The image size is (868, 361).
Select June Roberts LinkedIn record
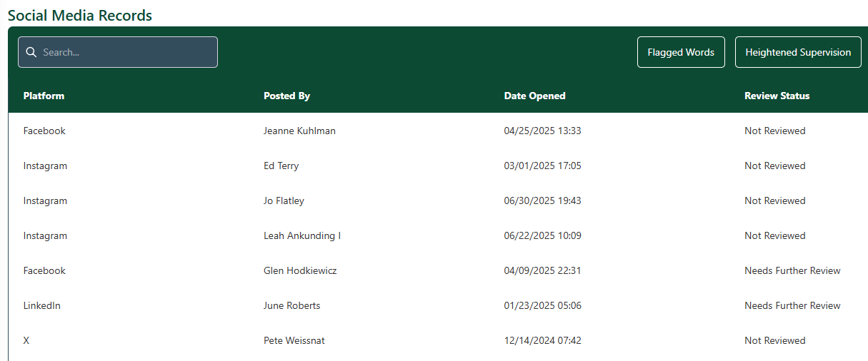tap(291, 305)
